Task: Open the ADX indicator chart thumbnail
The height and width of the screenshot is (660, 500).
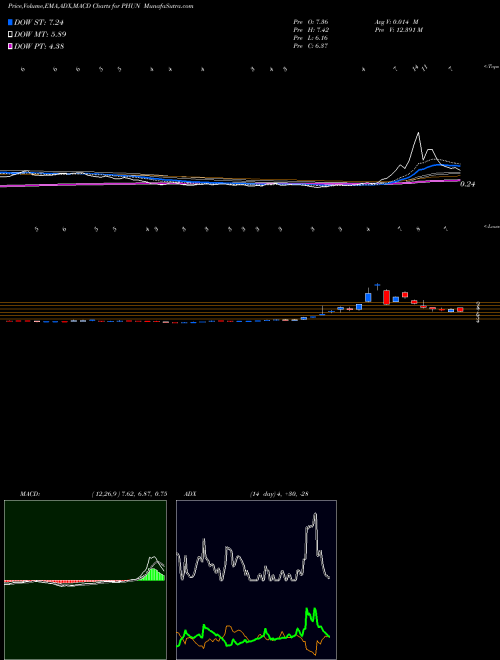Action: point(256,580)
